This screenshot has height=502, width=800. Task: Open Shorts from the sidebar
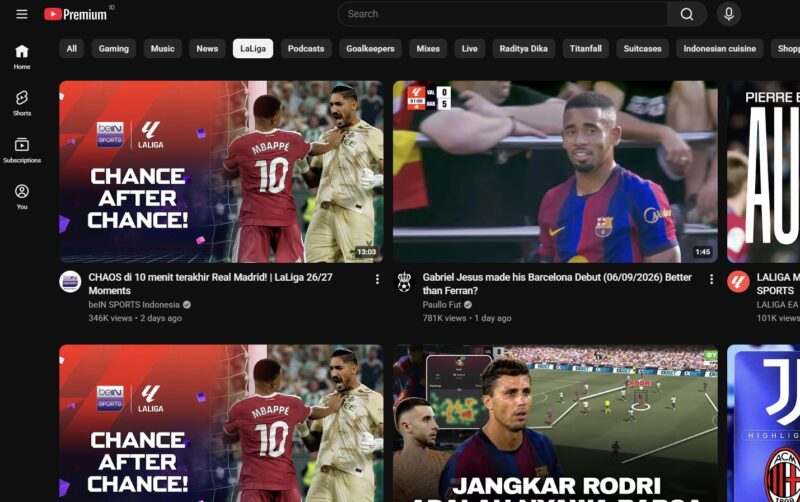coord(21,103)
